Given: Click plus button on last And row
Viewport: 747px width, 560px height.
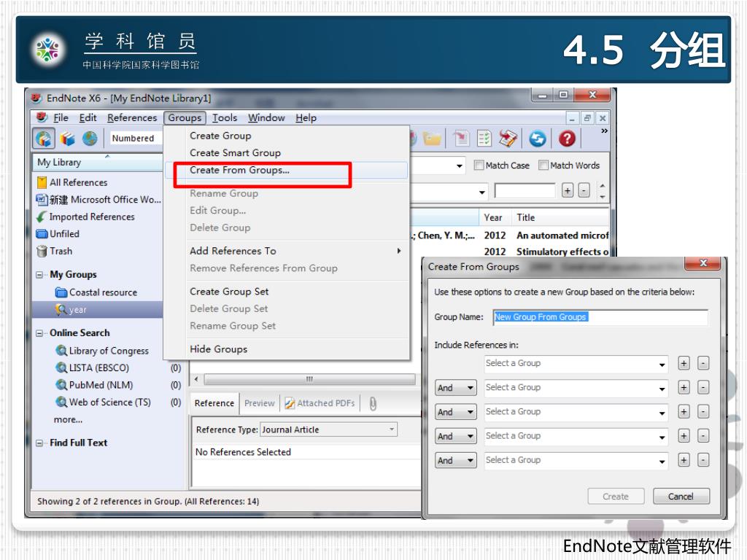Looking at the screenshot, I should 684,460.
